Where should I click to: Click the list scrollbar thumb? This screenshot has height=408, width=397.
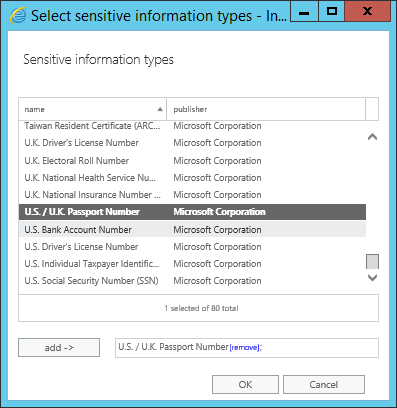coord(372,261)
